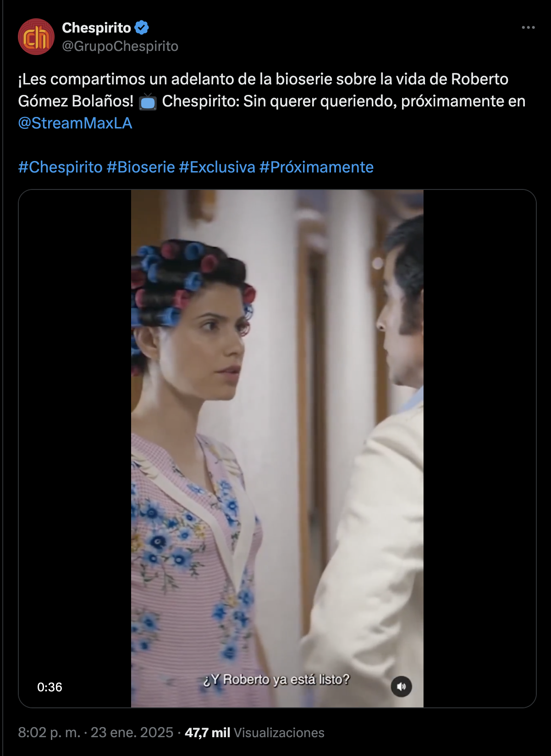Click the 0:36 video duration label
The width and height of the screenshot is (551, 756).
50,687
